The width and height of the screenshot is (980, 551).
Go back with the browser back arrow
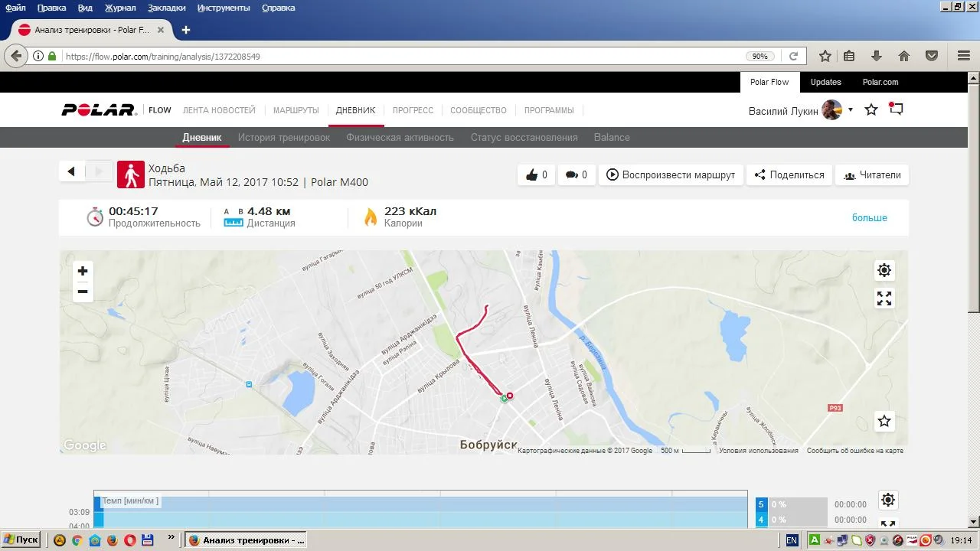pos(15,56)
